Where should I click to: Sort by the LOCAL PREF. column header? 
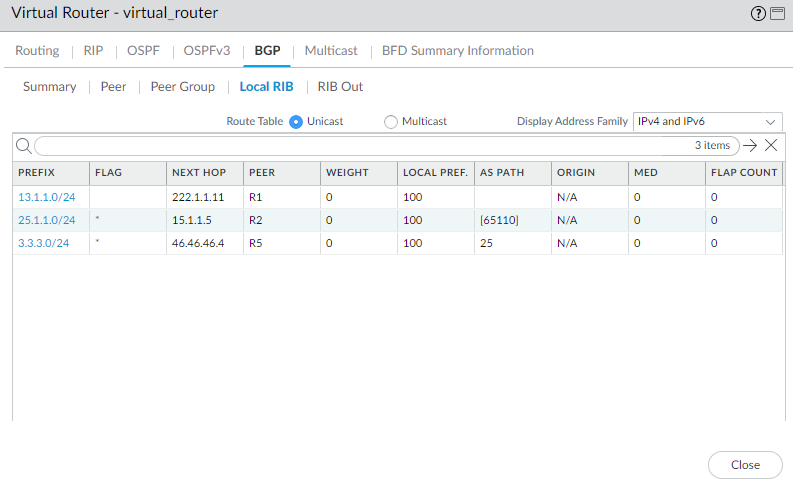(x=434, y=173)
